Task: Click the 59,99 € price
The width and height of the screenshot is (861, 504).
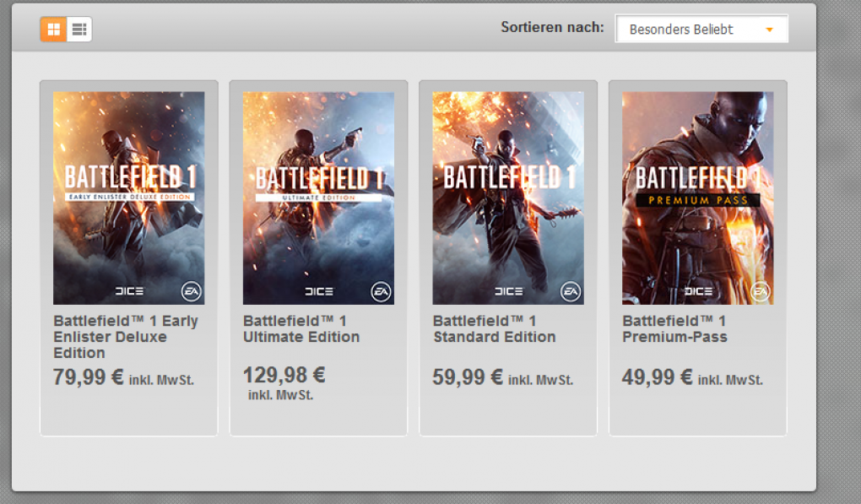Action: [468, 377]
